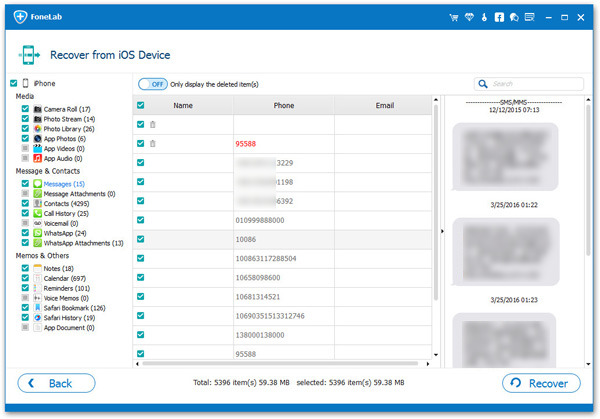This screenshot has height=419, width=600.
Task: Uncheck the iPhone device checkbox
Action: [14, 83]
